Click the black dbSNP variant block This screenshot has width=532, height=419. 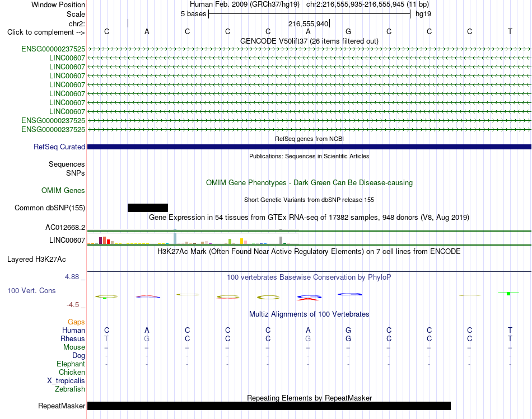pyautogui.click(x=148, y=208)
